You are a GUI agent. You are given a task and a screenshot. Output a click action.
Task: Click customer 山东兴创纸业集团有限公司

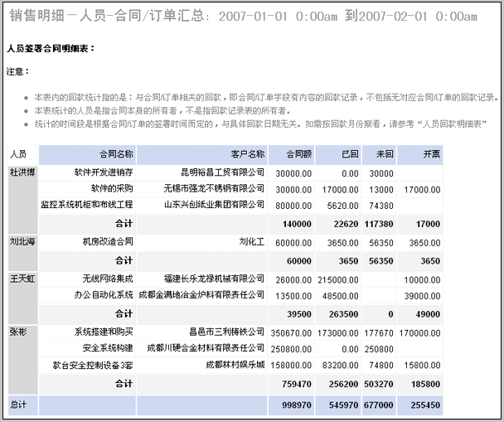[x=214, y=204]
